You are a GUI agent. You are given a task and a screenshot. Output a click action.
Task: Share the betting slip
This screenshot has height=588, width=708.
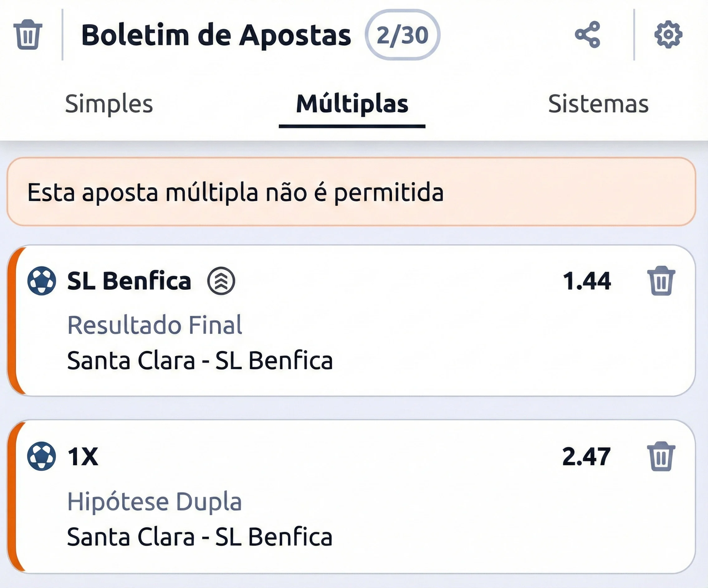coord(587,34)
